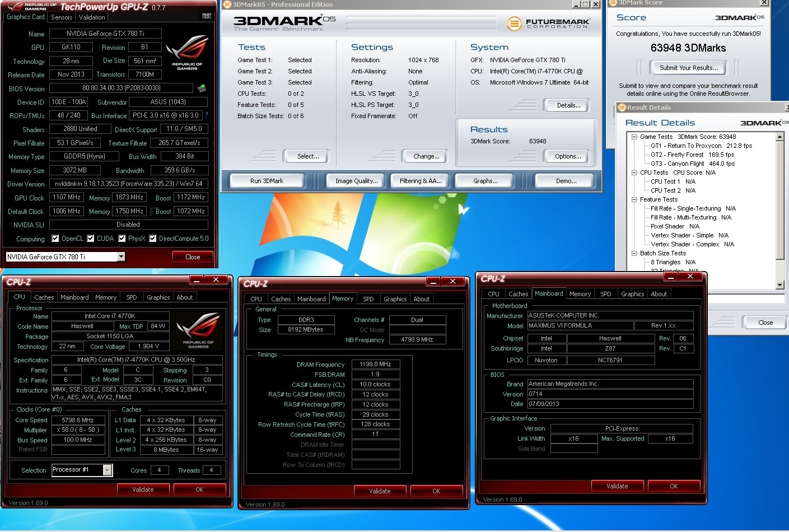Open About tab in the CPU-Z Mainboard window
The image size is (789, 532).
(659, 294)
